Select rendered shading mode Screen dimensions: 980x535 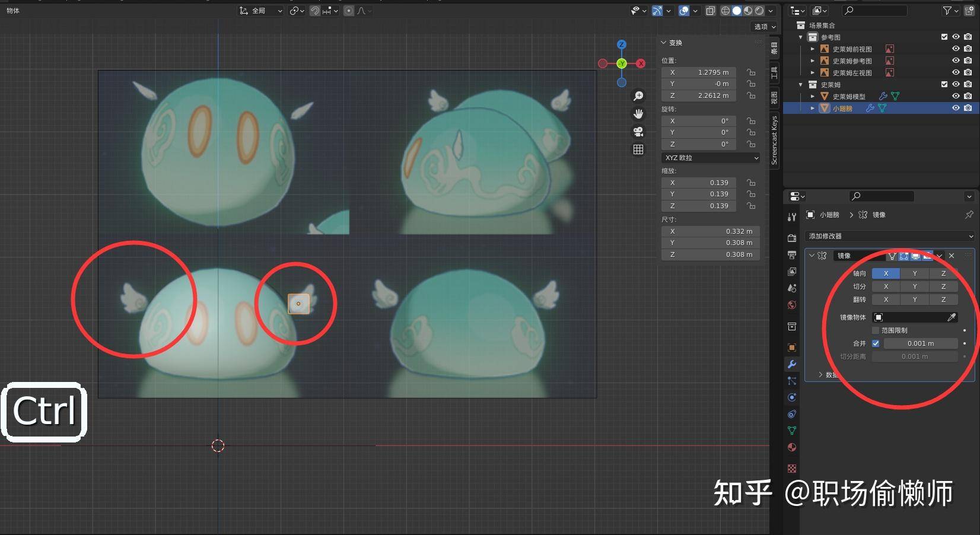point(759,11)
